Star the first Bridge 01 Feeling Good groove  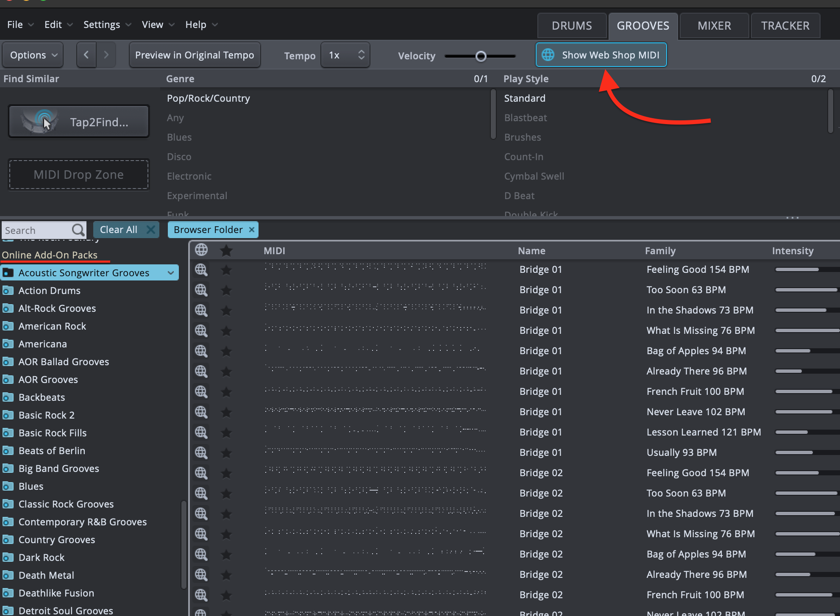click(x=226, y=269)
